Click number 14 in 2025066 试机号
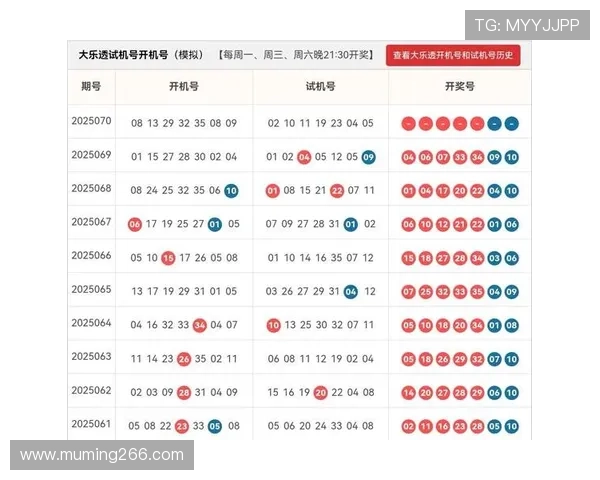The width and height of the screenshot is (600, 480). [305, 258]
